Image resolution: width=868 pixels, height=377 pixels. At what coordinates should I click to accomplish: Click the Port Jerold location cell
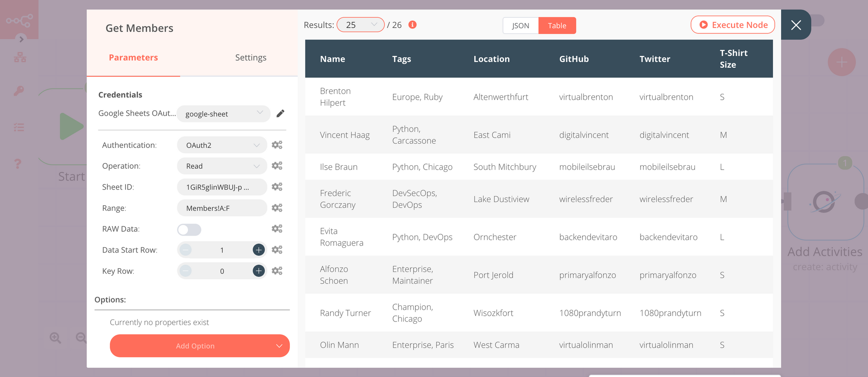493,275
